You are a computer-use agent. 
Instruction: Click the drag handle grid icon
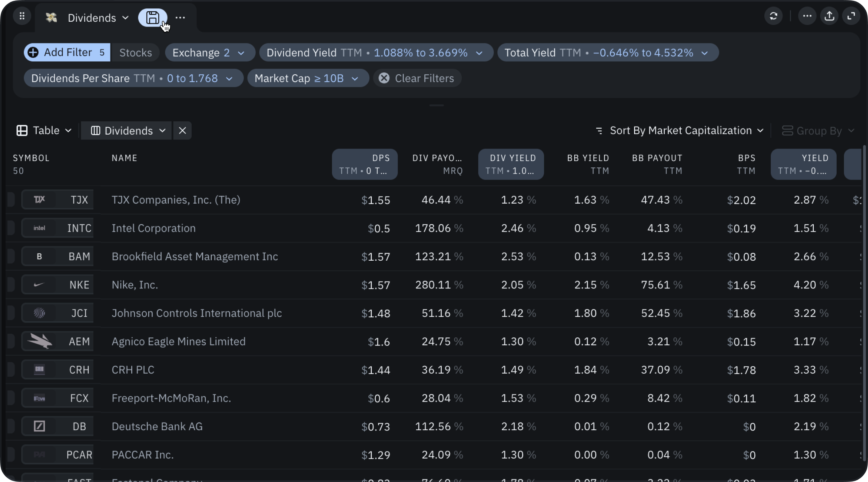tap(22, 16)
